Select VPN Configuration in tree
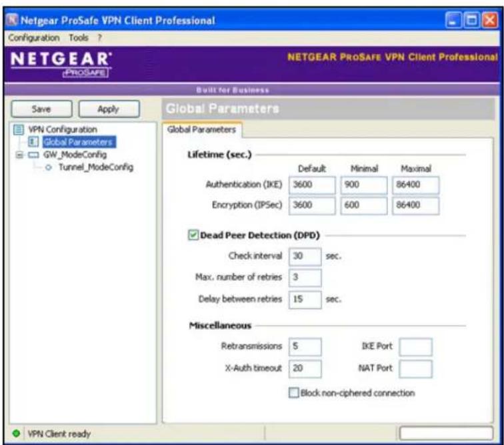The height and width of the screenshot is (445, 504). click(63, 129)
